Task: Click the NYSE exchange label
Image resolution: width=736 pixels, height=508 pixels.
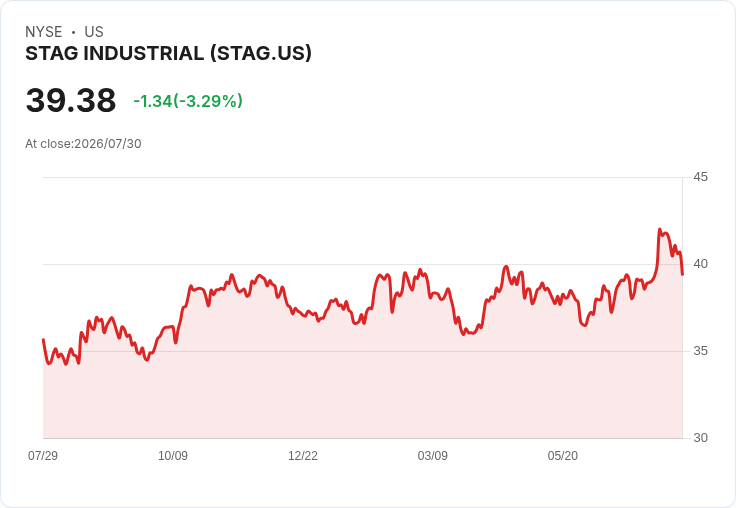Action: pos(44,32)
